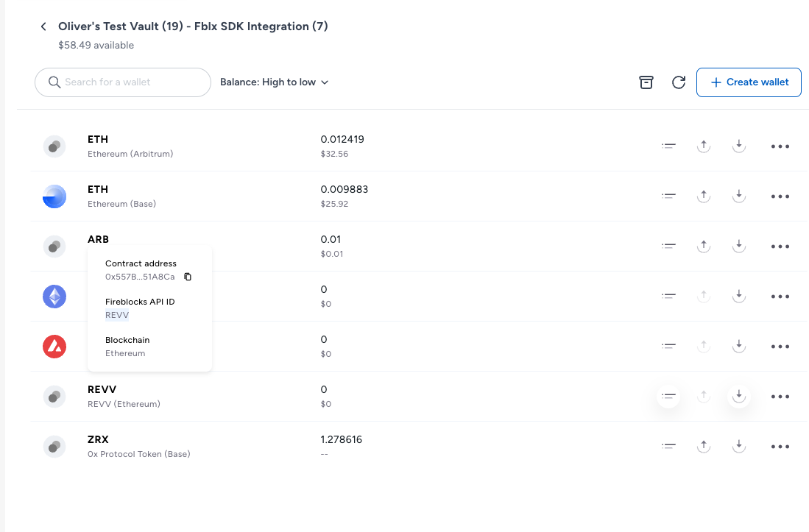809x532 pixels.
Task: Open more options for REVV (Ethereum)
Action: [x=780, y=397]
